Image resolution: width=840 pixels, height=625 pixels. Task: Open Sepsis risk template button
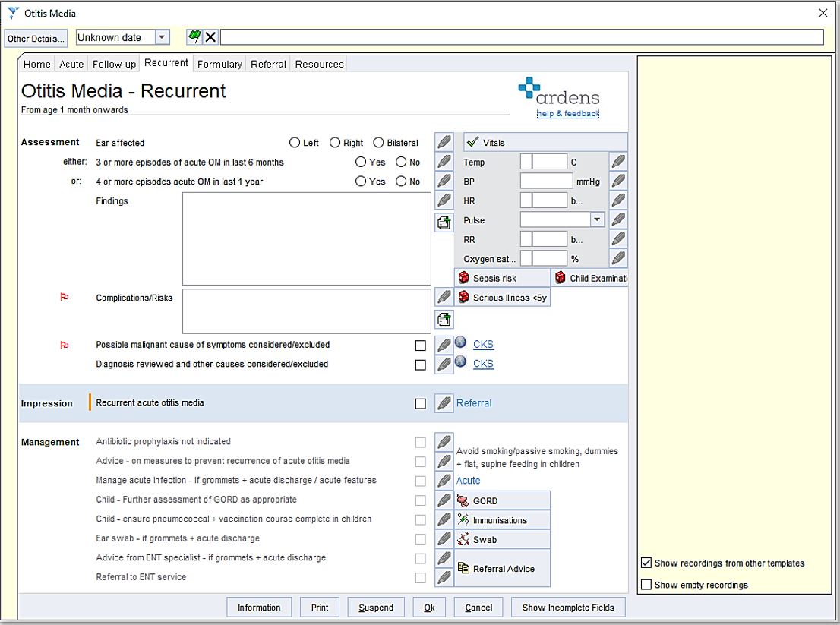(x=503, y=278)
